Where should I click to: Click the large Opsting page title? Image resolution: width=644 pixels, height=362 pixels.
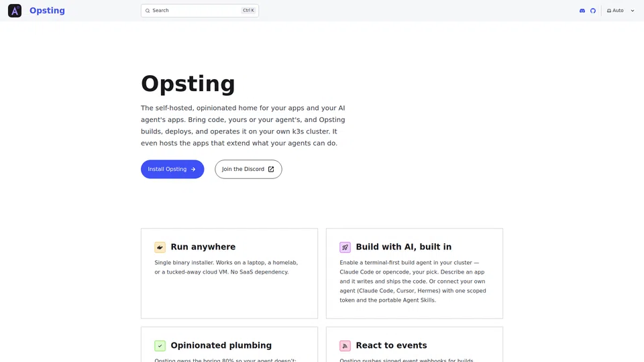click(188, 84)
